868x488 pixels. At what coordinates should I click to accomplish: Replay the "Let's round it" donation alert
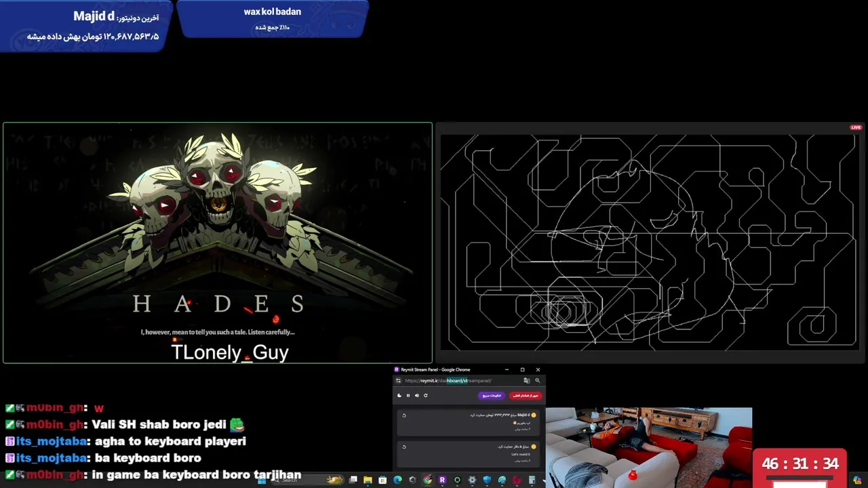(404, 447)
